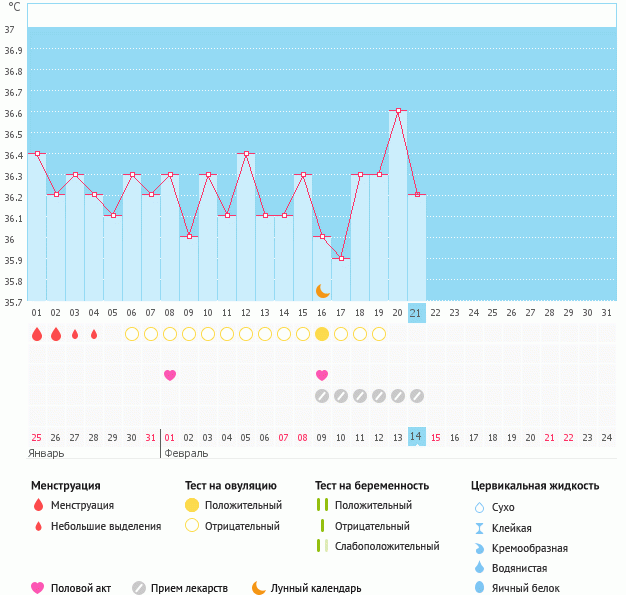Image resolution: width=626 pixels, height=595 pixels.
Task: Select the intercourse heart icon on day 08
Action: 170,375
